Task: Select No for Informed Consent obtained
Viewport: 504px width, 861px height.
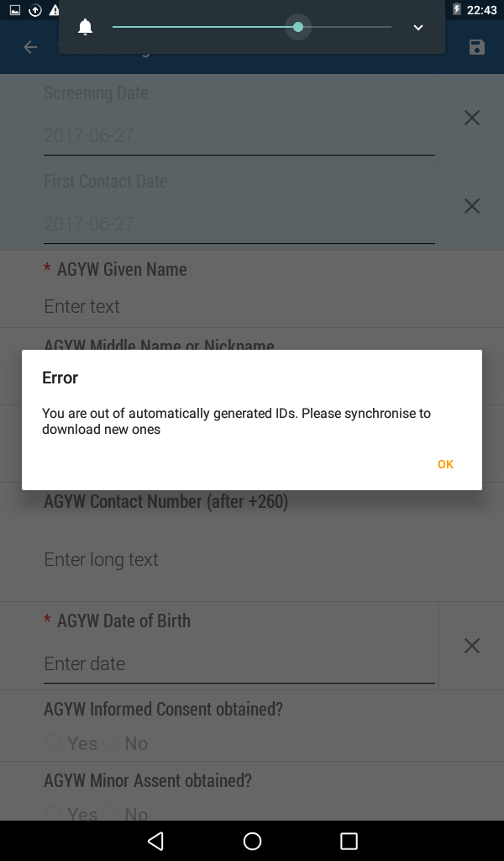Action: (126, 743)
